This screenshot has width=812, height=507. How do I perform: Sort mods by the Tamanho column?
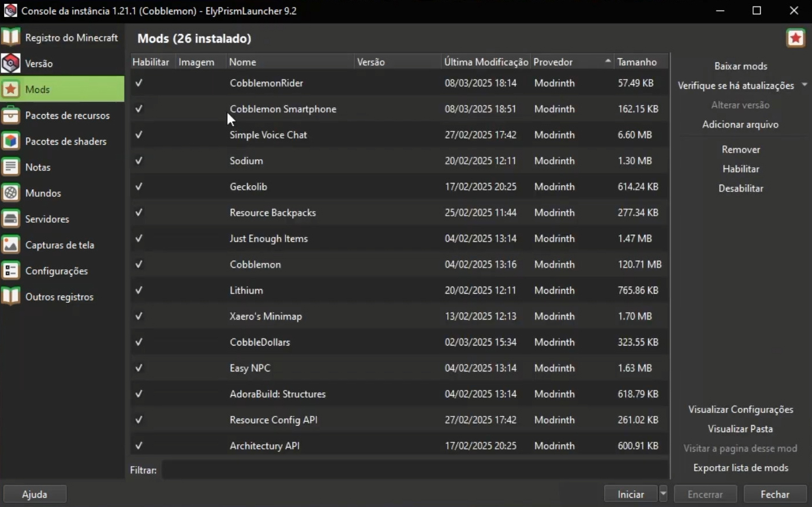pos(641,62)
